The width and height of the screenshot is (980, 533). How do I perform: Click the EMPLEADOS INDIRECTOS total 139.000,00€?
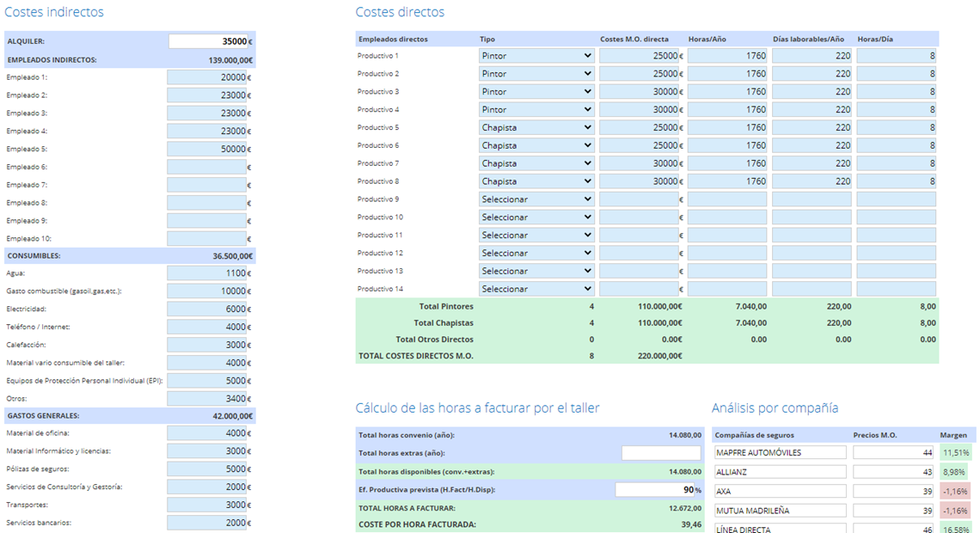(x=230, y=61)
